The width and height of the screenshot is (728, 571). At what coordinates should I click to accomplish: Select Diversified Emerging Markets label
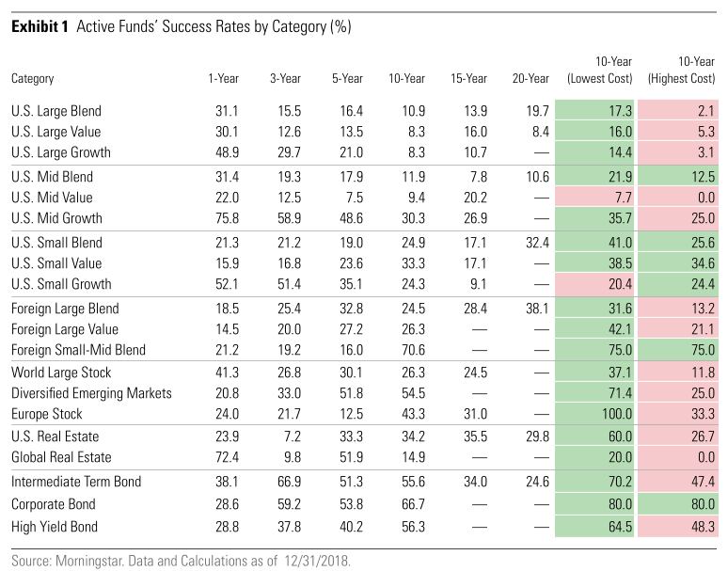[x=91, y=393]
